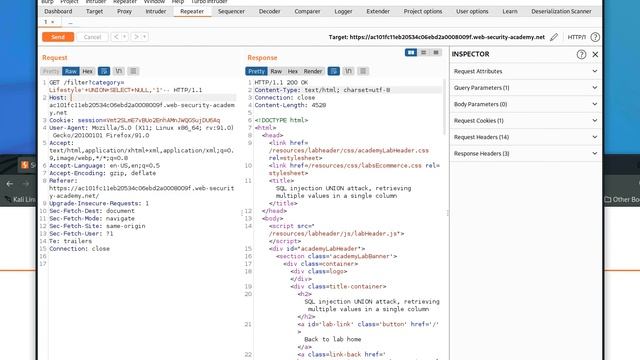Open Repeater help question mark icon beside HTTP/1
Viewport: 640px width, 360px height.
595,37
